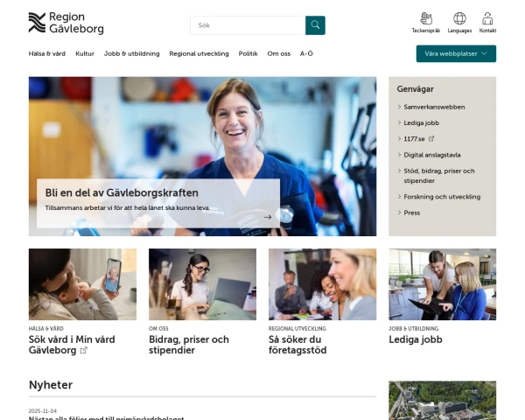525x420 pixels.
Task: Expand the Våra webbplatser dropdown
Action: [x=456, y=53]
